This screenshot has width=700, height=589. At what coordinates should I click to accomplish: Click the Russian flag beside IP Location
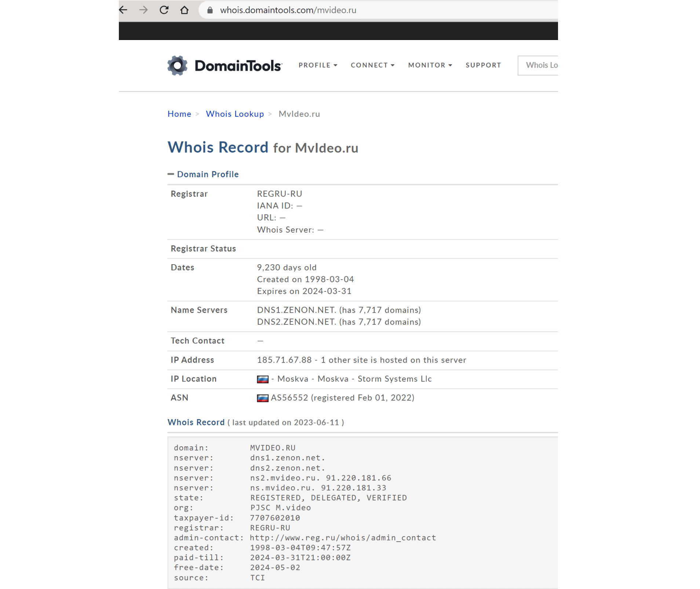point(262,379)
